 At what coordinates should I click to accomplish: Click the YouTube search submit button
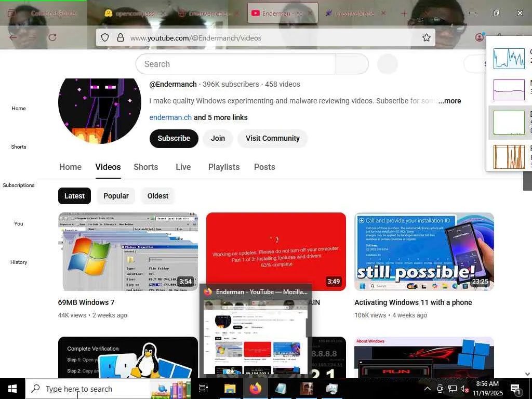point(352,64)
